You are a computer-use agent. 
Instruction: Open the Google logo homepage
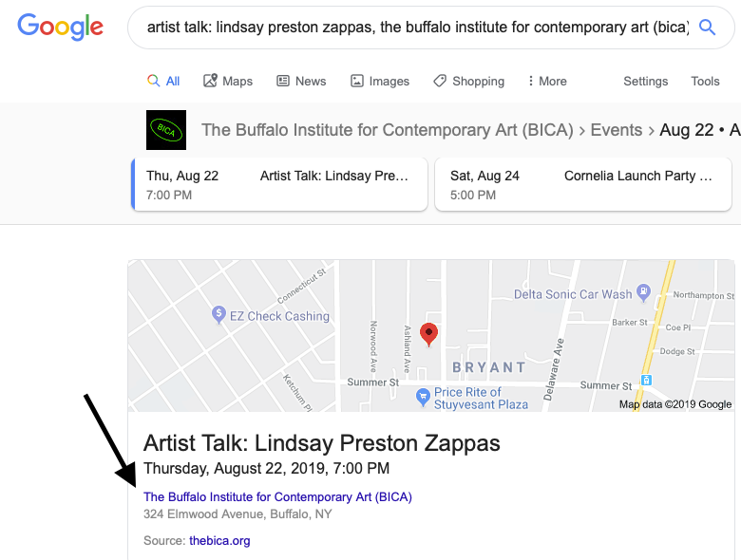tap(60, 27)
